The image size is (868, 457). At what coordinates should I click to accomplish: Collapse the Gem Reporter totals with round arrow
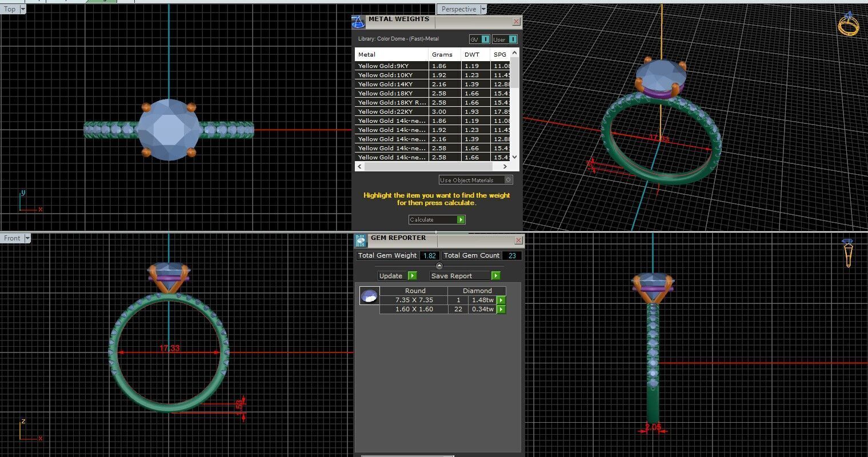[x=439, y=266]
